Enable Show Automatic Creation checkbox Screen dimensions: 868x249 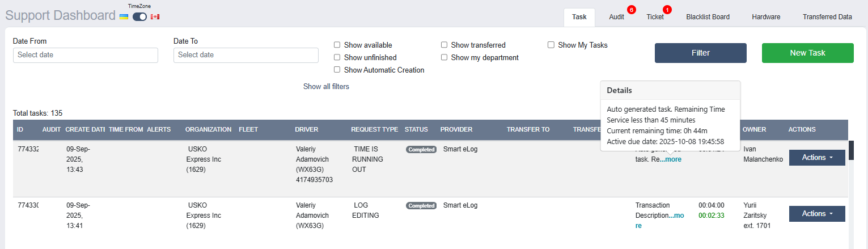pyautogui.click(x=337, y=70)
